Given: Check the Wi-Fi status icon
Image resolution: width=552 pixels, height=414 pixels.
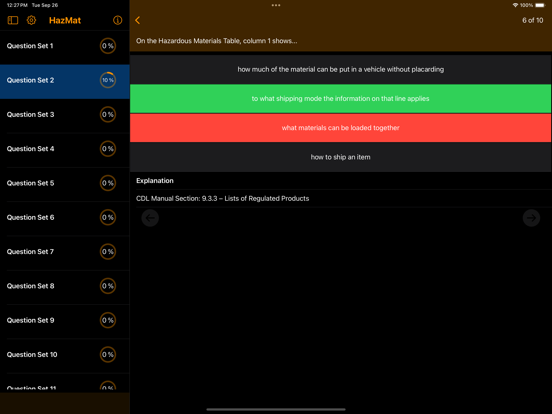Looking at the screenshot, I should pyautogui.click(x=515, y=5).
